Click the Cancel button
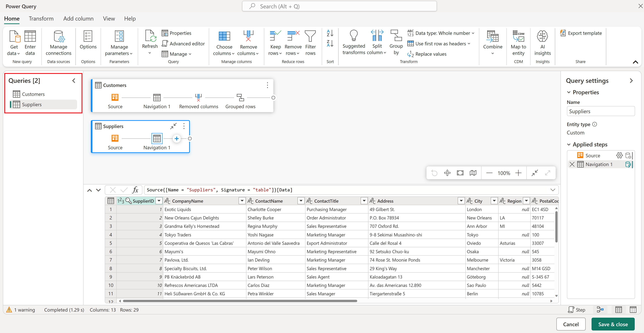The height and width of the screenshot is (333, 644). coord(571,324)
